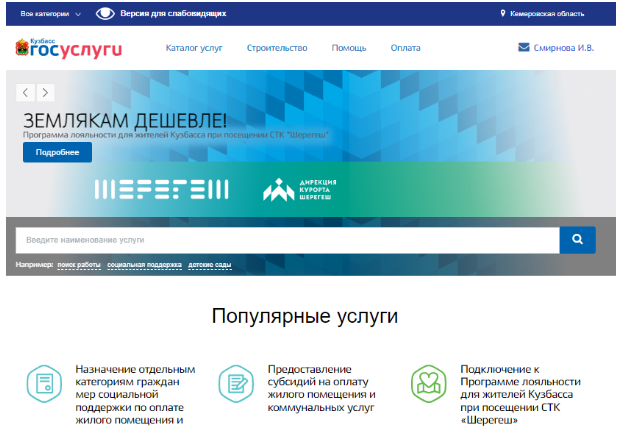
Task: Click the Дирекция курорта Шерегеш logo
Action: coord(300,189)
